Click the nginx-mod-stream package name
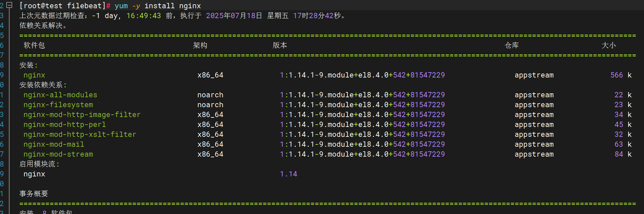Image resolution: width=644 pixels, height=214 pixels. (58, 154)
